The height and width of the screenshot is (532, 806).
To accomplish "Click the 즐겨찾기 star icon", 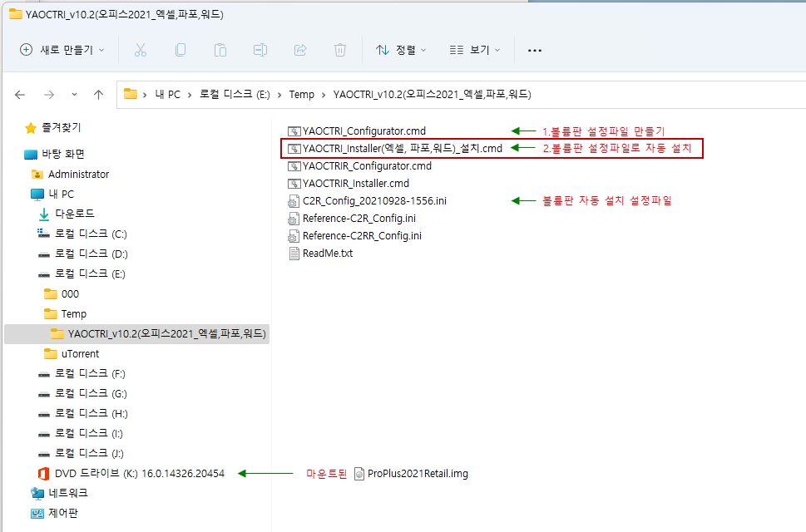I will (x=31, y=127).
